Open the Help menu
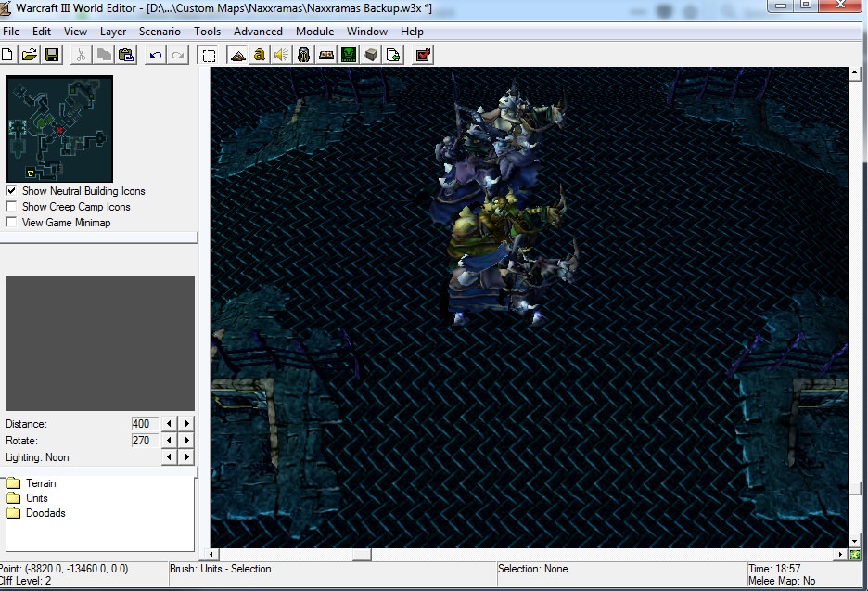Image resolution: width=868 pixels, height=591 pixels. pos(412,32)
